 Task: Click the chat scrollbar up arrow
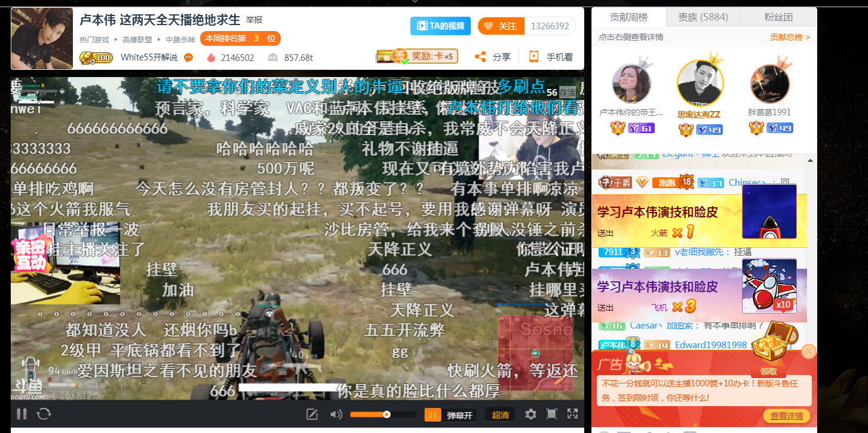point(810,160)
